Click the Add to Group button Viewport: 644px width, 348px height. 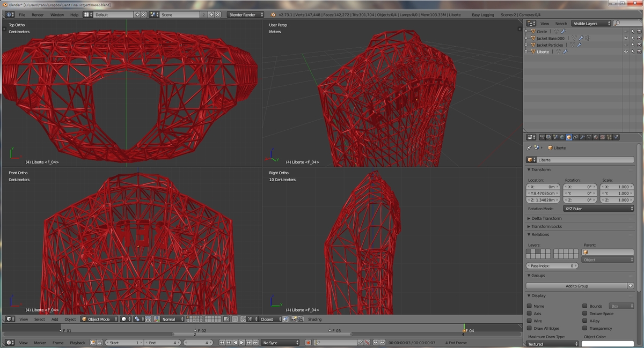point(576,286)
